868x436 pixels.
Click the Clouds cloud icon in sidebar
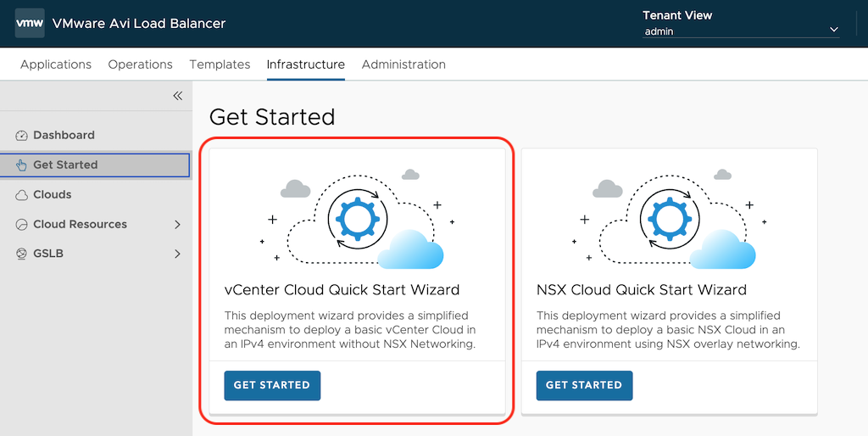coord(21,195)
